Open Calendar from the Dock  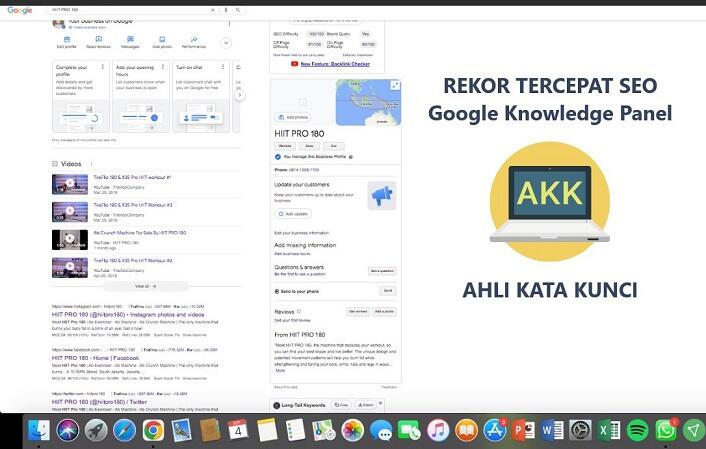pyautogui.click(x=238, y=431)
